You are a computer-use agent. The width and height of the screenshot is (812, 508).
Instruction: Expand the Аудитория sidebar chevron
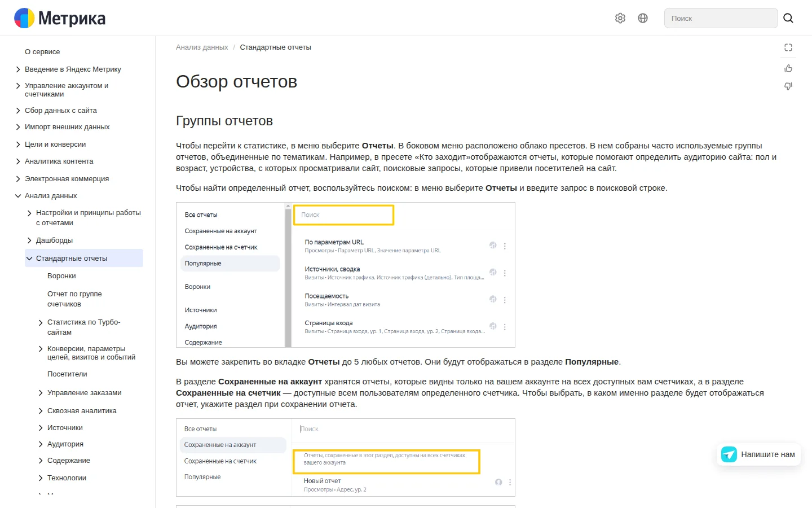pyautogui.click(x=41, y=444)
